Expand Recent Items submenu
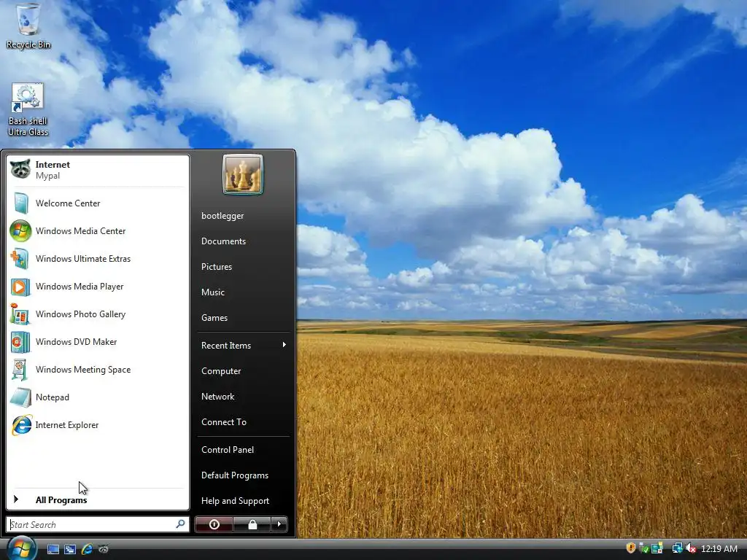The image size is (747, 560). pyautogui.click(x=243, y=345)
